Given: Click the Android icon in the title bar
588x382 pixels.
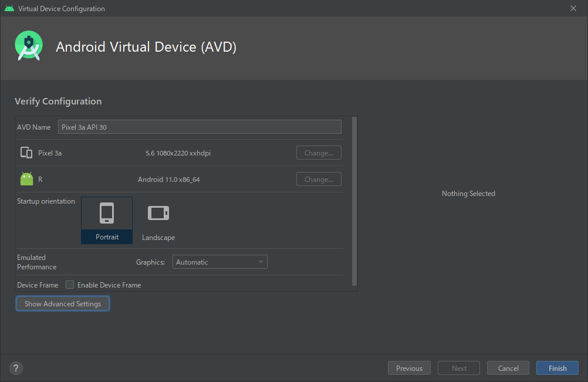Looking at the screenshot, I should point(9,8).
